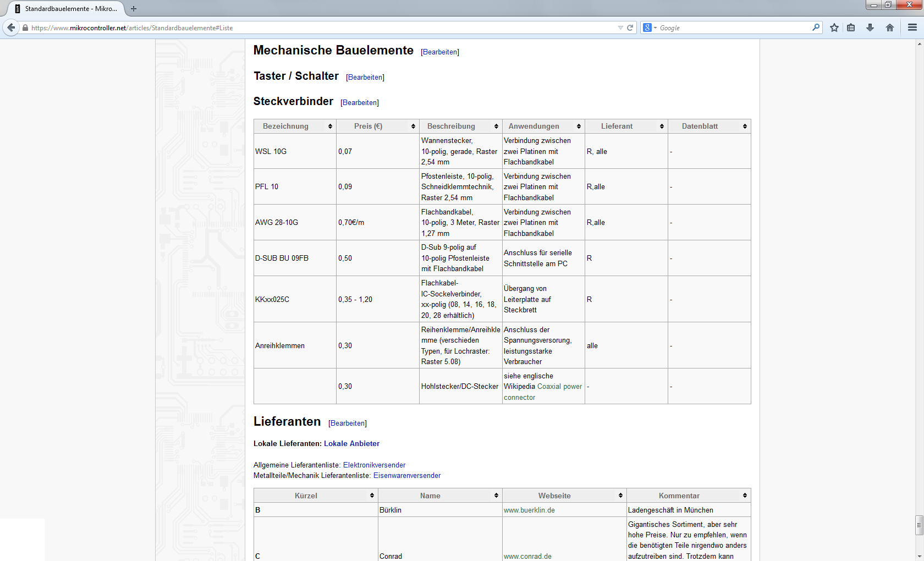Click scrollbar up arrow
This screenshot has width=924, height=561.
click(920, 43)
